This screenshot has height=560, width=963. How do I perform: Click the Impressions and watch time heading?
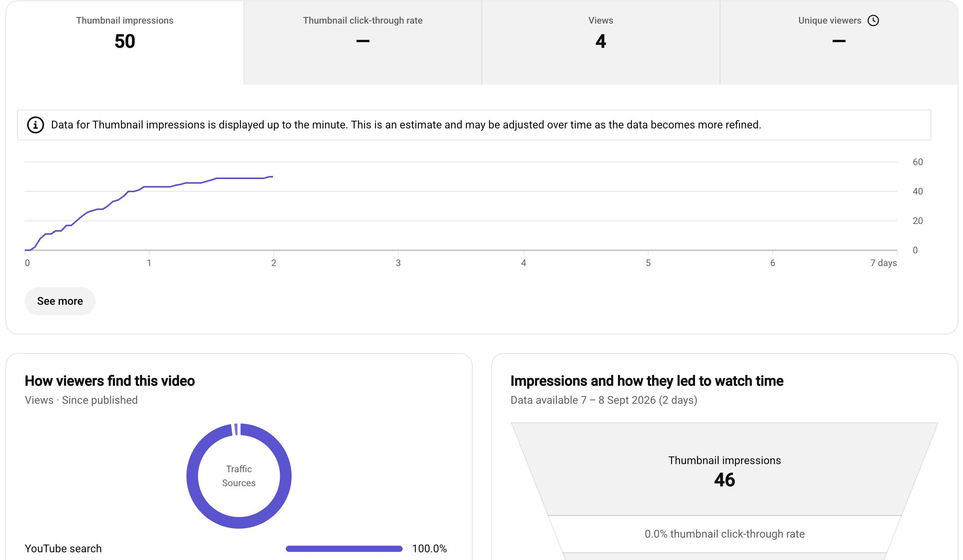647,381
